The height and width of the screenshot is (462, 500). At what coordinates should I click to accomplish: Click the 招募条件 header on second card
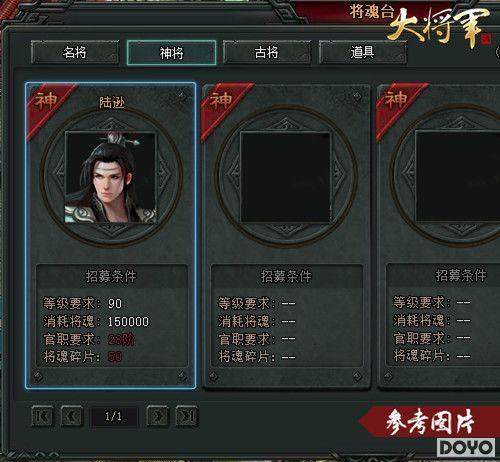[286, 276]
